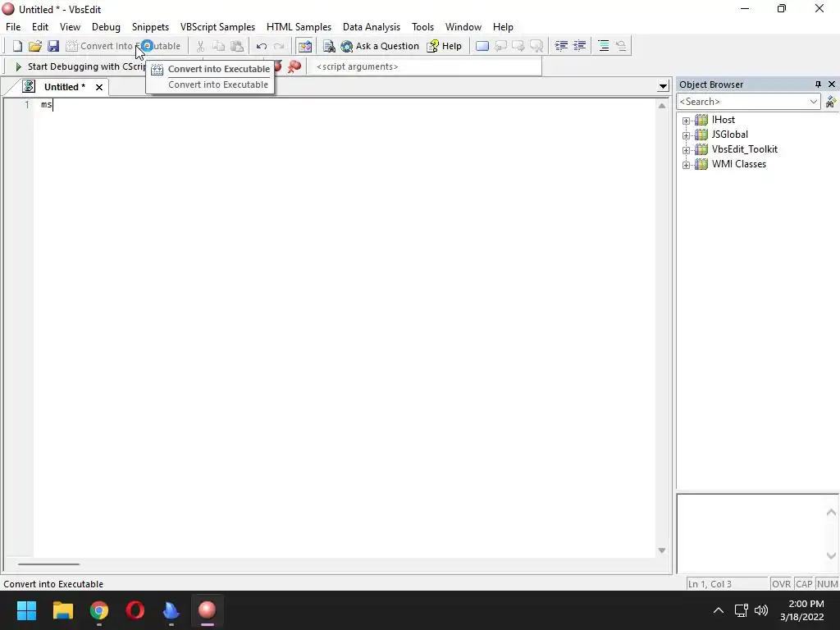The image size is (840, 630).
Task: Comment out selected lines icon
Action: pyautogui.click(x=603, y=46)
